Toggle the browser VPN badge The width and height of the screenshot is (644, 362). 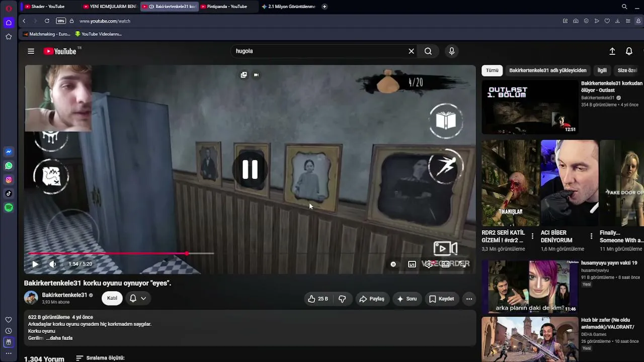[61, 21]
